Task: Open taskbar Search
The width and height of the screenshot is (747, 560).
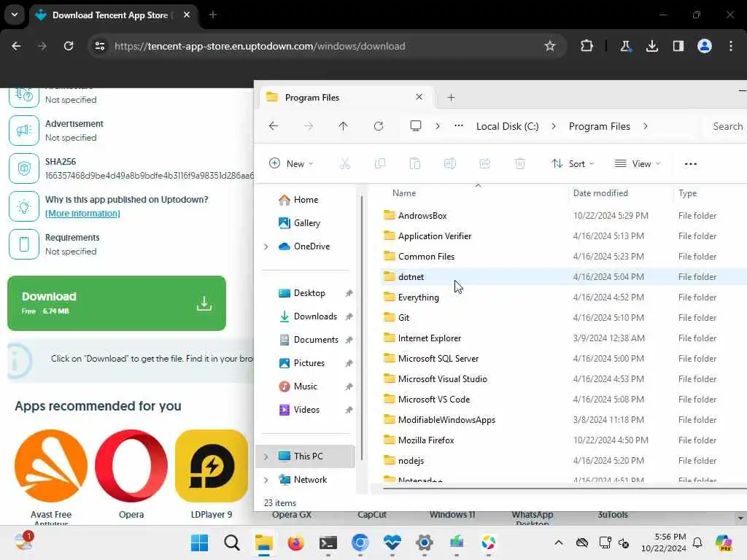Action: point(231,542)
